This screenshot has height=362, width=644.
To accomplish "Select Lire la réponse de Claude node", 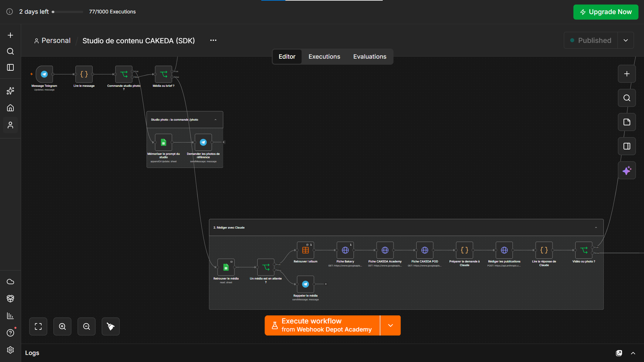I will click(x=544, y=250).
